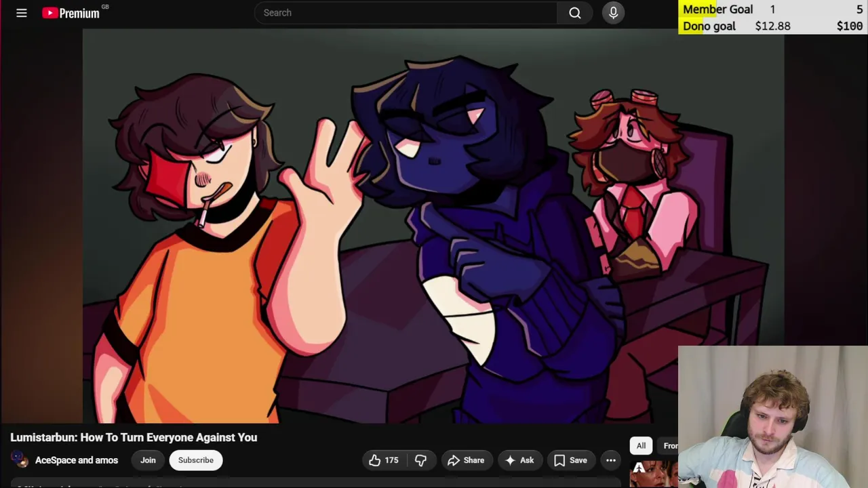Open recommended video thumbnail beside the description
This screenshot has width=868, height=488.
pyautogui.click(x=654, y=474)
